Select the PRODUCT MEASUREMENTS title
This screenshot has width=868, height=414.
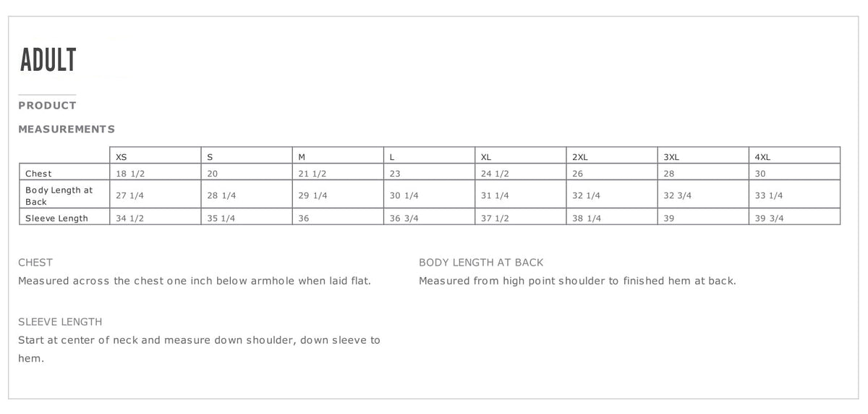pyautogui.click(x=66, y=117)
